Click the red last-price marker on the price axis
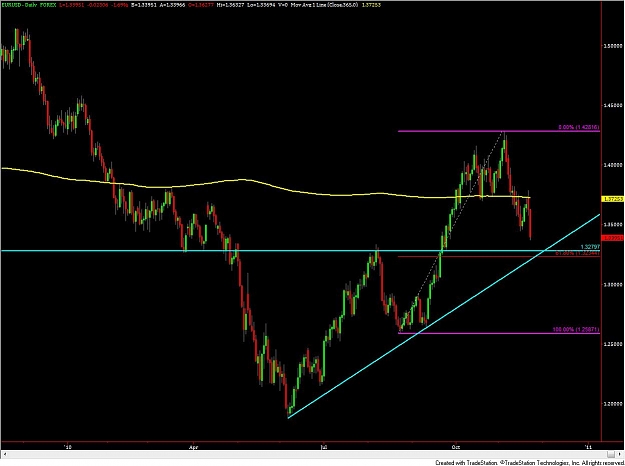 pyautogui.click(x=613, y=238)
